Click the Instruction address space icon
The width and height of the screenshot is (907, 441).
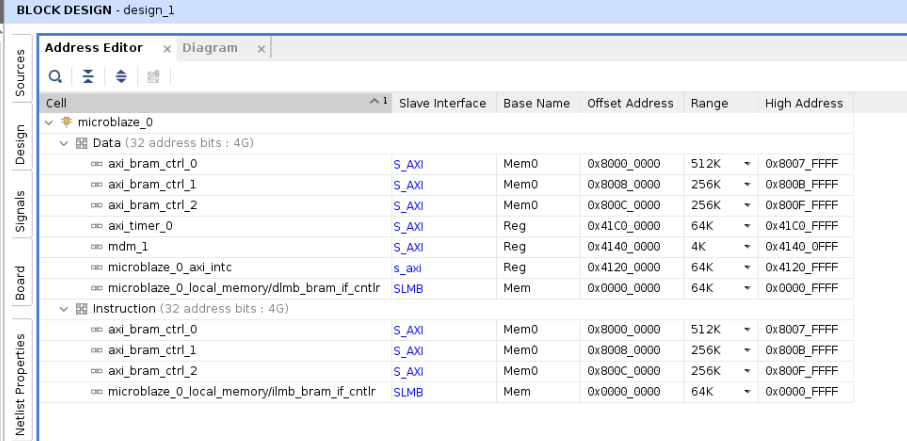click(x=82, y=309)
